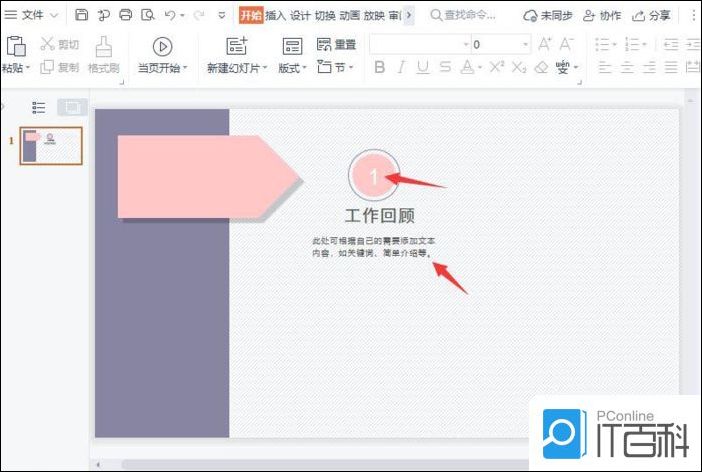Click the 剪切 cut button
Screen dimensions: 702x472
click(x=60, y=44)
